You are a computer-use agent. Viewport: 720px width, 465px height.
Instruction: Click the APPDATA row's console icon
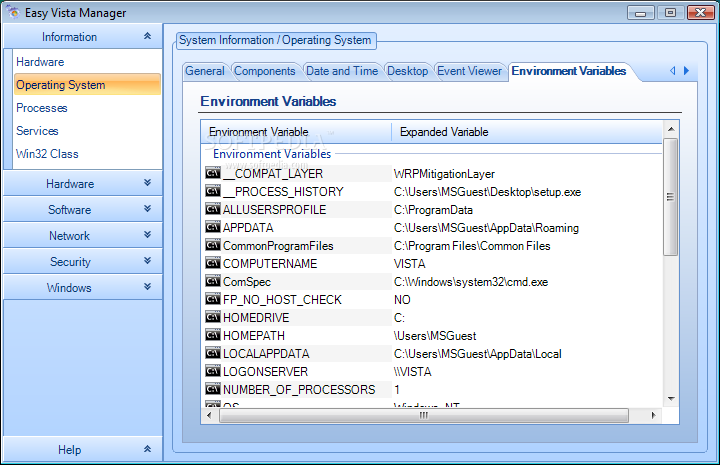[213, 227]
